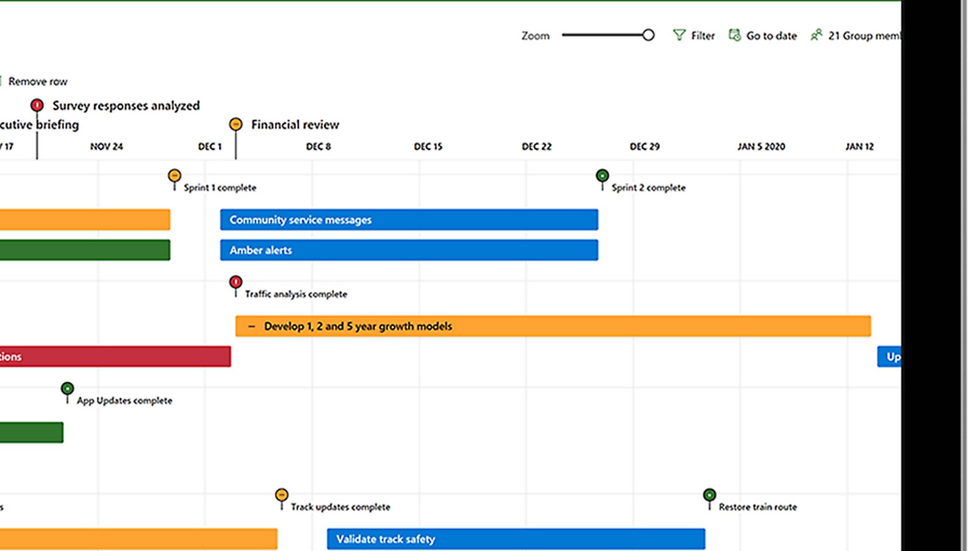Viewport: 980px width, 551px height.
Task: Click the Zoom label text
Action: (x=535, y=36)
